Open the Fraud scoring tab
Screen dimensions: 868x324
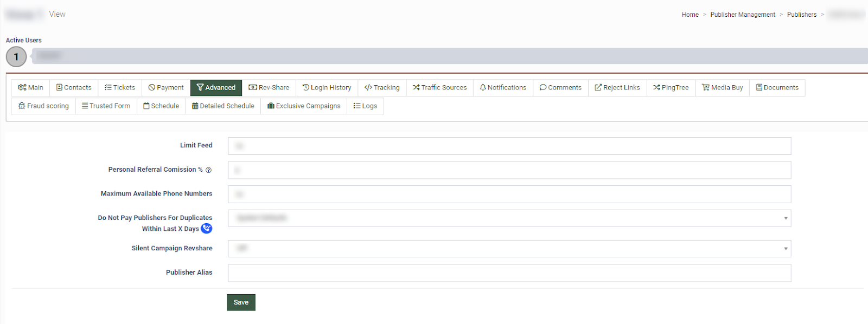tap(43, 106)
